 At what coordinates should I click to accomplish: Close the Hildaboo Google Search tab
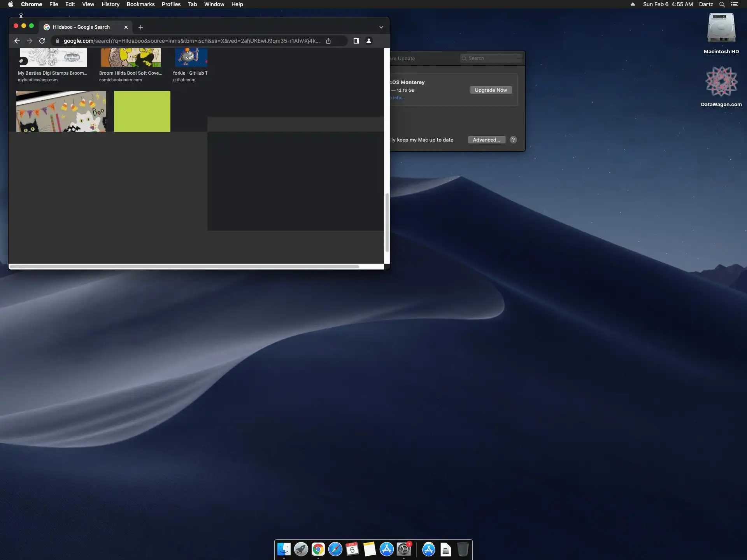126,27
